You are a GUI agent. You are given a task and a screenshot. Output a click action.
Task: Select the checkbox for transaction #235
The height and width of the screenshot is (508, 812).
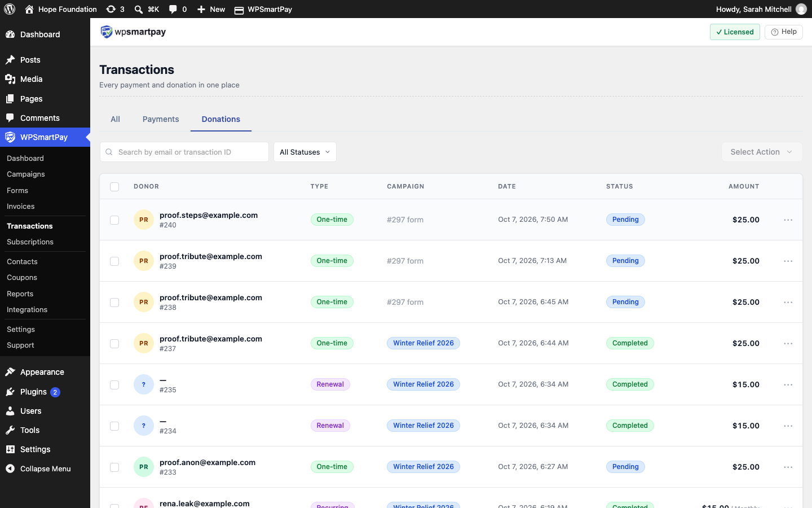114,384
